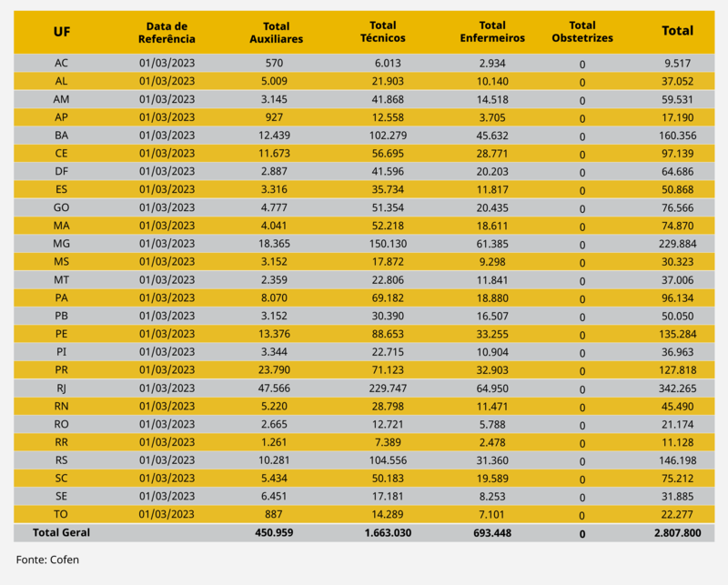Click the value 96.134 in PA row
728x585 pixels.
pos(677,298)
